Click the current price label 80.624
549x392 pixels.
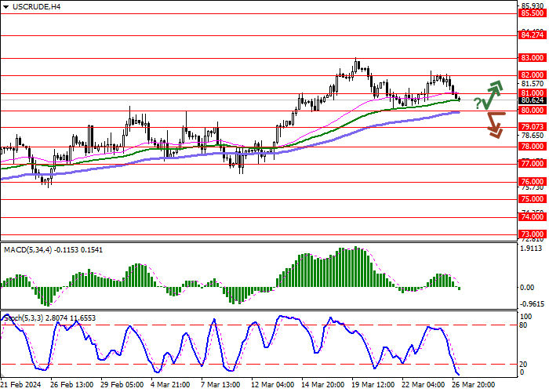tap(533, 100)
